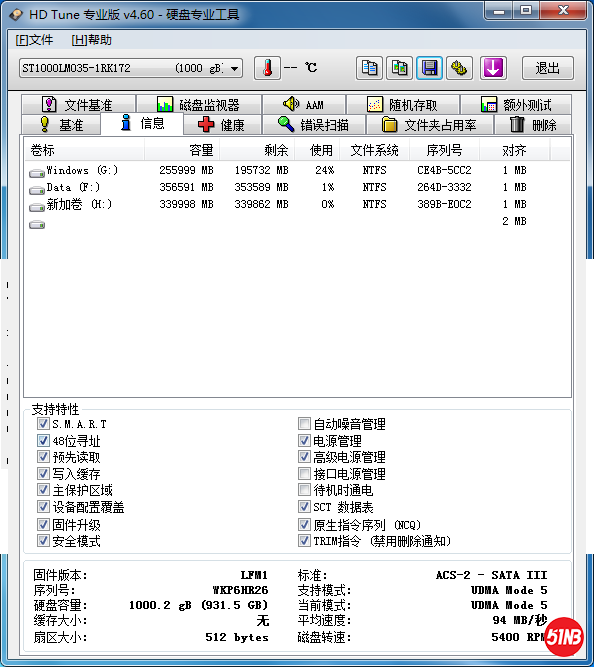
Task: Click the 195732 MB free space cell
Action: click(x=261, y=171)
